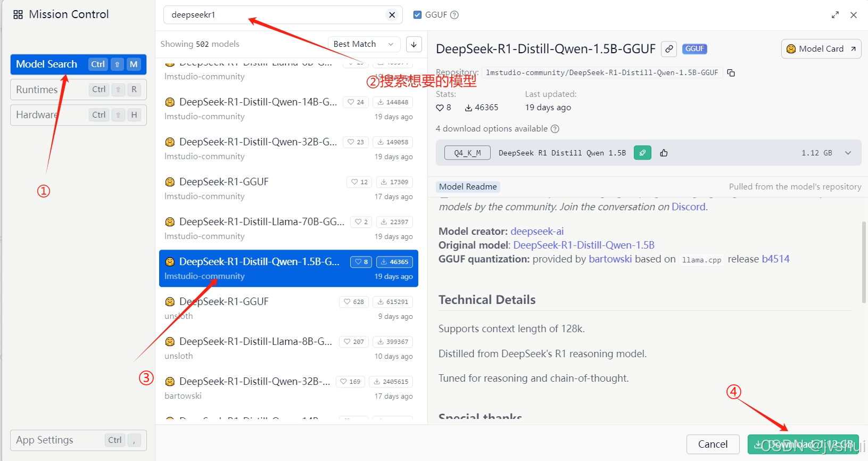Click likes badge 169 on bartowski row
The height and width of the screenshot is (461, 868).
350,382
